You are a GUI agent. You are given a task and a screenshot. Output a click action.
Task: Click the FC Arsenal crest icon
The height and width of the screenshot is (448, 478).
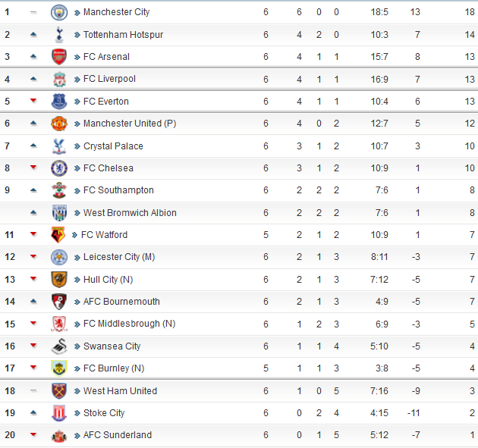[x=59, y=57]
